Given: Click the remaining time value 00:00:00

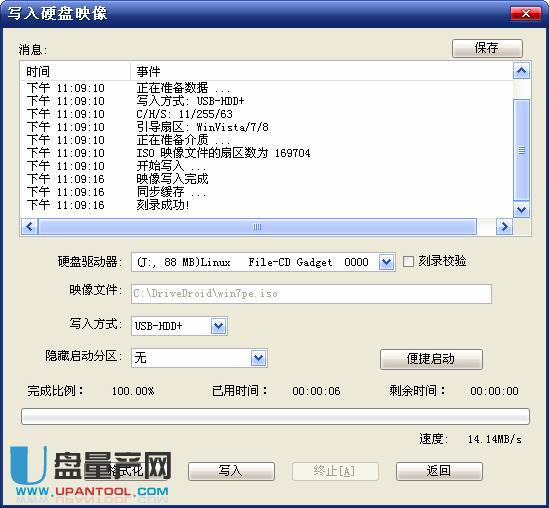Looking at the screenshot, I should click(494, 391).
